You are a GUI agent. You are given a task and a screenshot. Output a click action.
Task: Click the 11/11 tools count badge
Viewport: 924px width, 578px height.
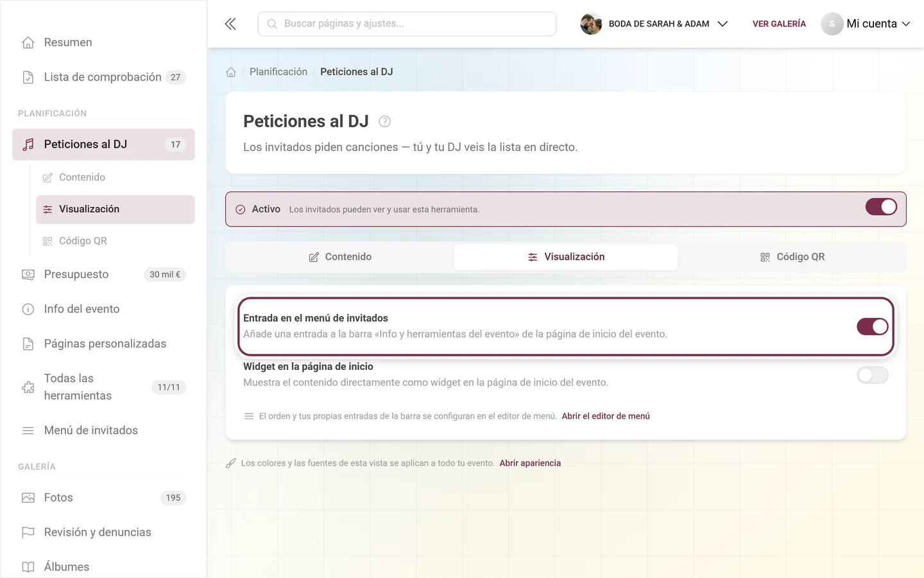[x=169, y=387]
